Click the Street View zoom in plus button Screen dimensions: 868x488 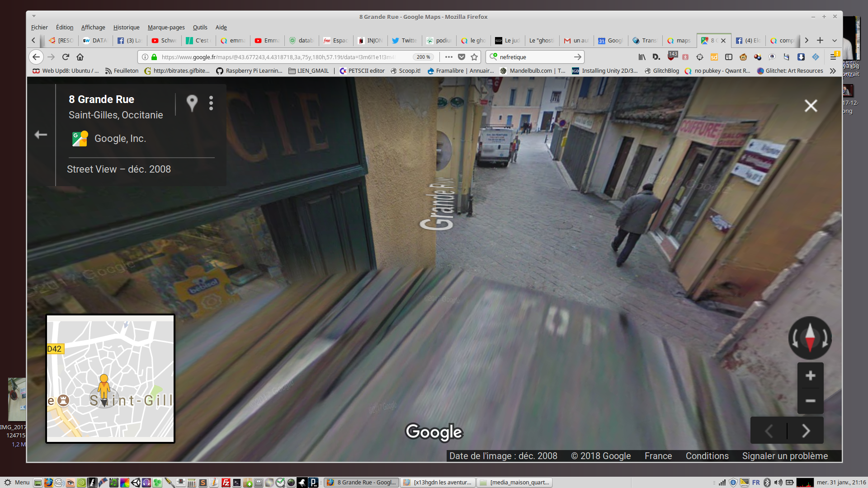click(x=810, y=375)
